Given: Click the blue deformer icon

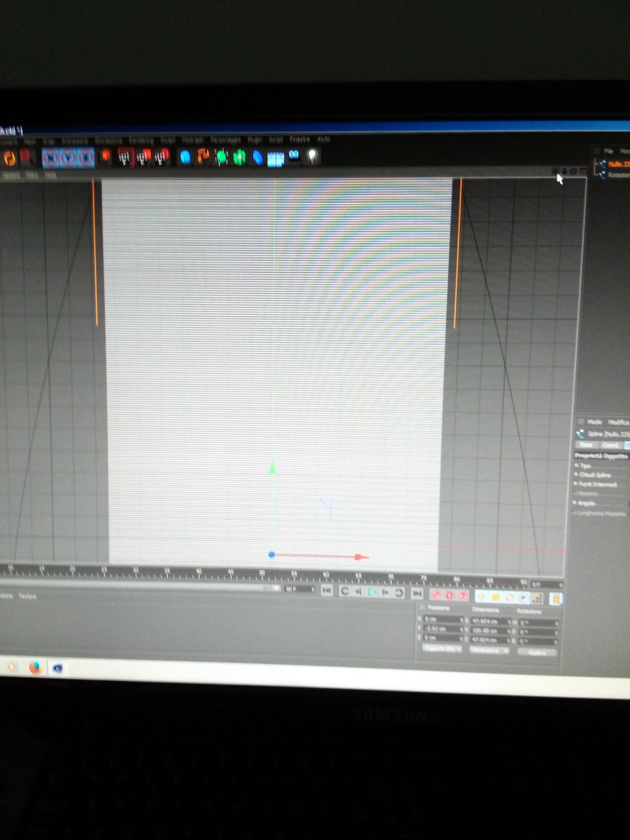Looking at the screenshot, I should 258,157.
